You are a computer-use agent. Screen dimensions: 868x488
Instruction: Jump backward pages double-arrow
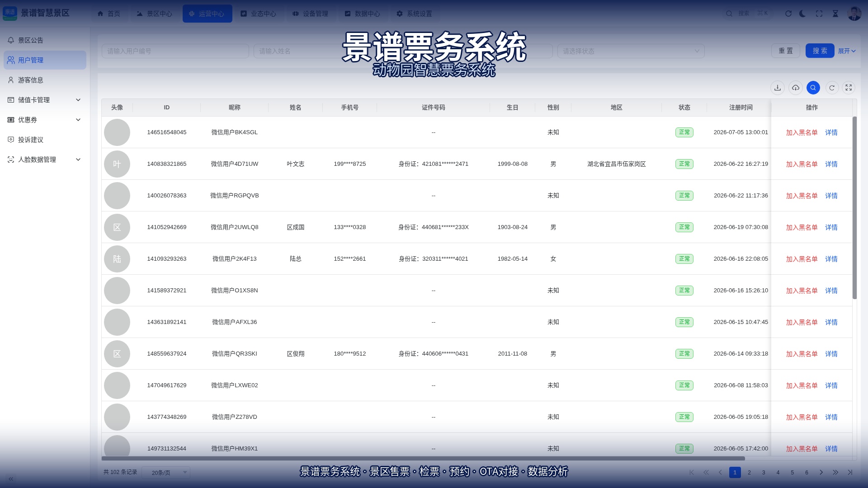tap(706, 473)
